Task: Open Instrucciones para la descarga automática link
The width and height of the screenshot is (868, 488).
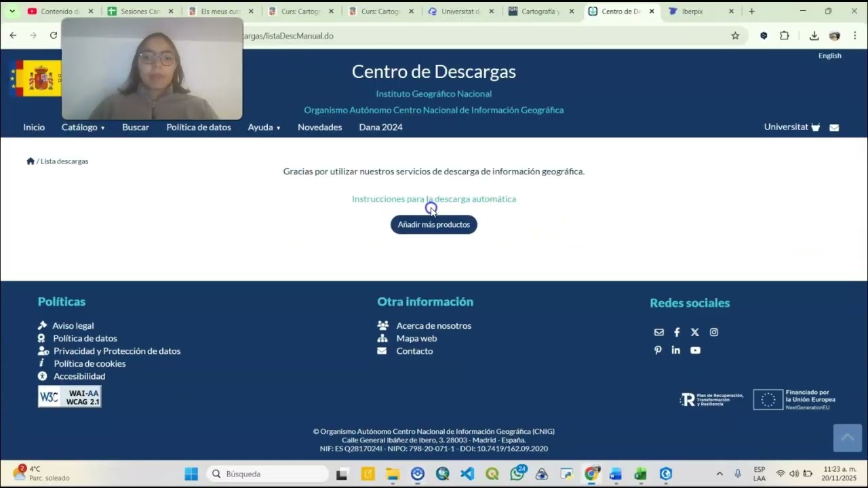Action: [x=434, y=199]
